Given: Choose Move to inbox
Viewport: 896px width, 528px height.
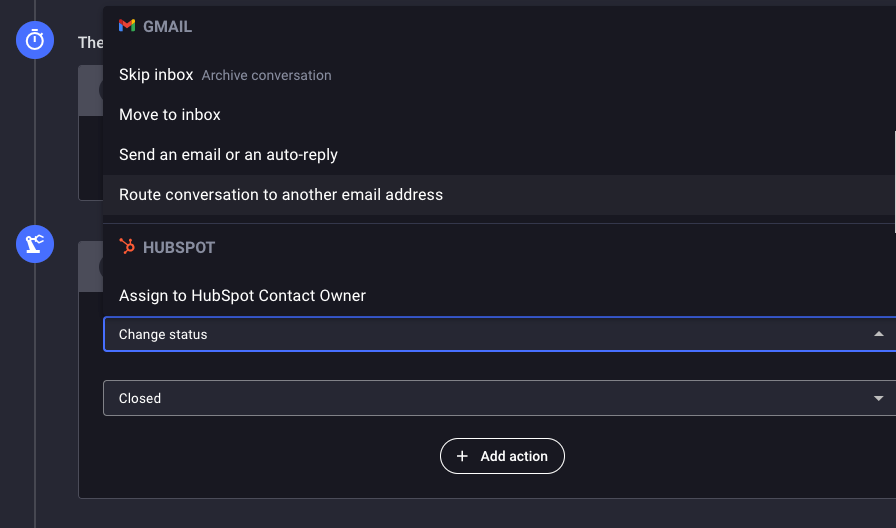Looking at the screenshot, I should (170, 115).
